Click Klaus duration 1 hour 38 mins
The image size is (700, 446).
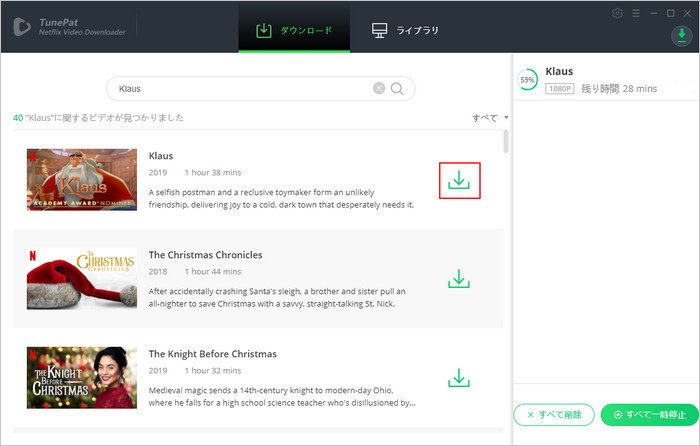pyautogui.click(x=213, y=173)
